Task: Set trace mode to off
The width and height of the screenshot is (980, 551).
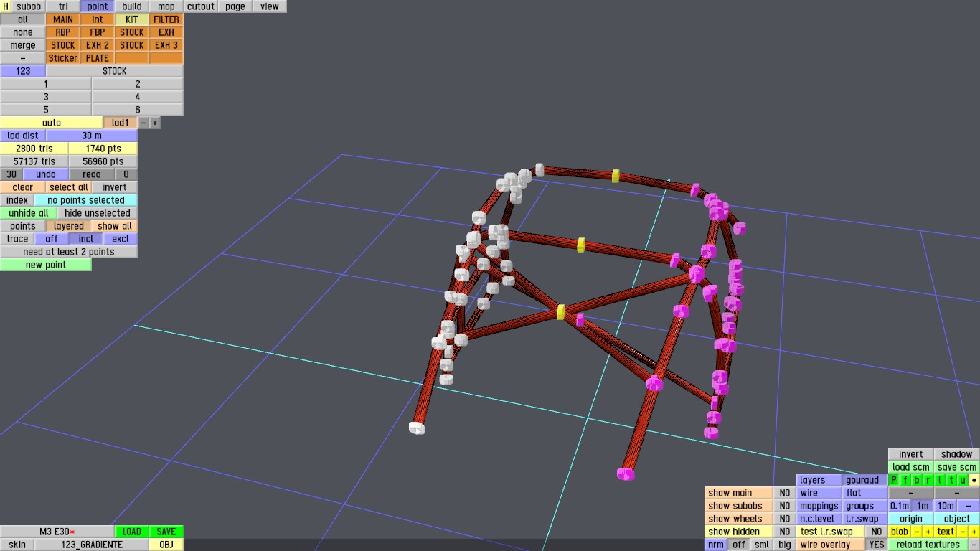Action: point(52,239)
